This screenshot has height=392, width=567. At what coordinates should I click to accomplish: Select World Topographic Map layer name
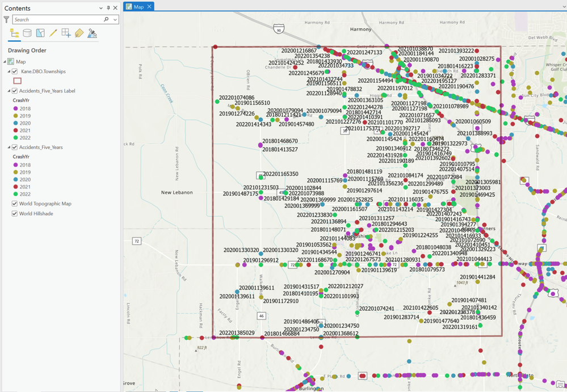point(45,204)
